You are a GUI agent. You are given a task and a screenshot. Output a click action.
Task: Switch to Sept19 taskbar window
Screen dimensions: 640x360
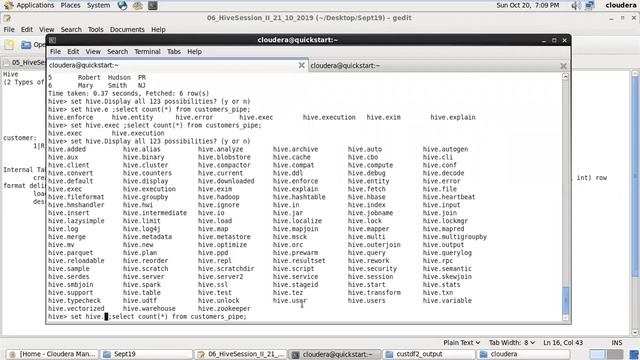(147, 354)
